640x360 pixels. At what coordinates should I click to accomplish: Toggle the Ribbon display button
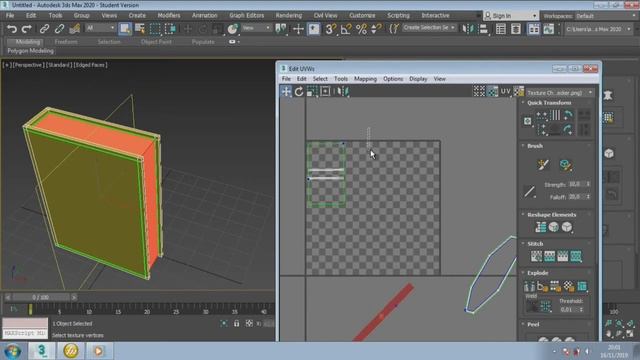click(x=533, y=29)
